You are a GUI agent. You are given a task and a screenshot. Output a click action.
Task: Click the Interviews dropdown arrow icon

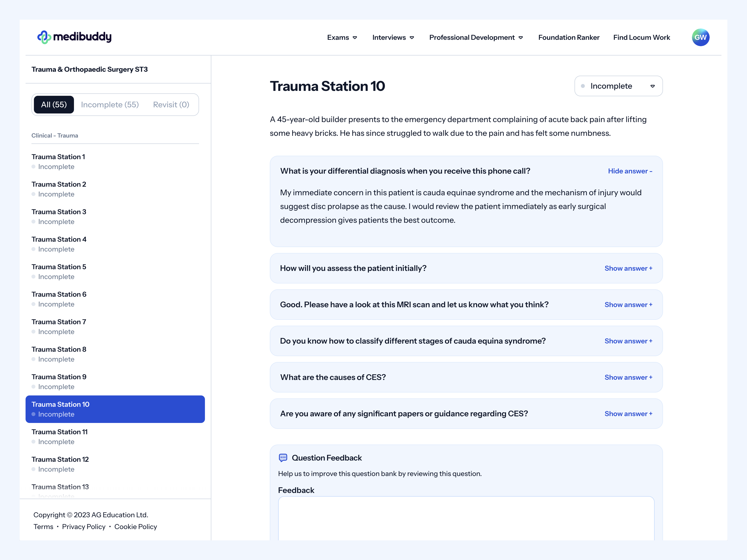[412, 38]
